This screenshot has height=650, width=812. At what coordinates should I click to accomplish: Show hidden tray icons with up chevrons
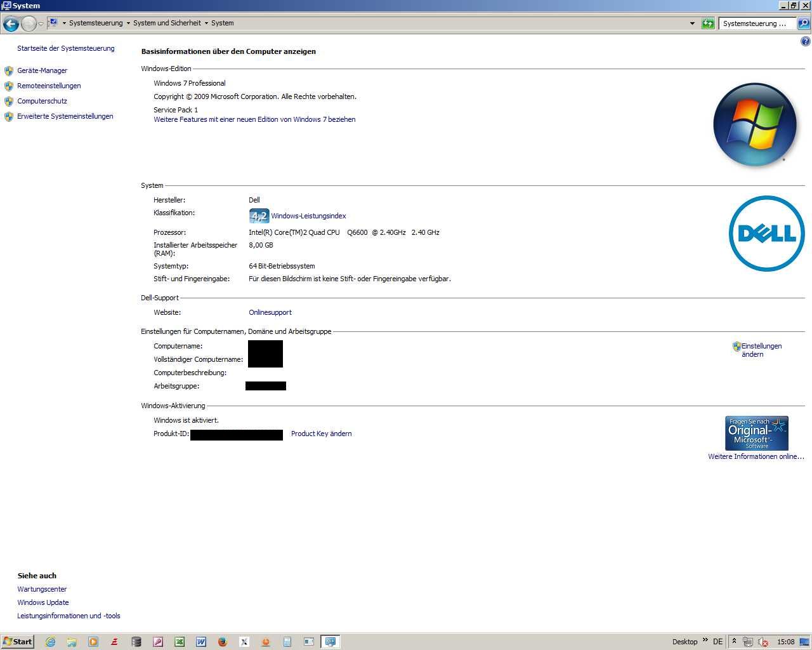[734, 641]
